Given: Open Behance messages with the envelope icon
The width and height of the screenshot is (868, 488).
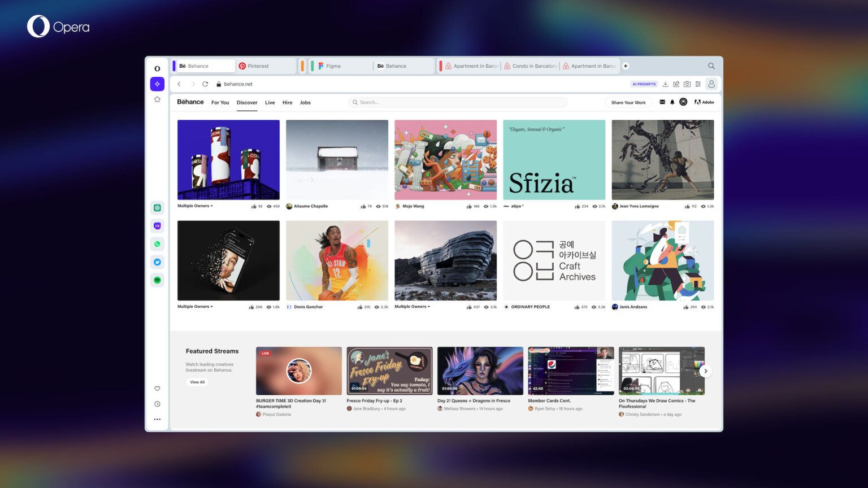Looking at the screenshot, I should [662, 102].
